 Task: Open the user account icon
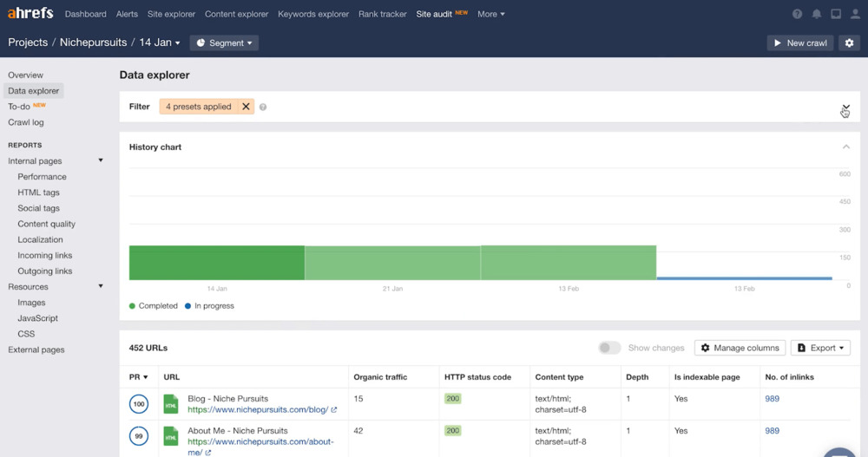855,15
